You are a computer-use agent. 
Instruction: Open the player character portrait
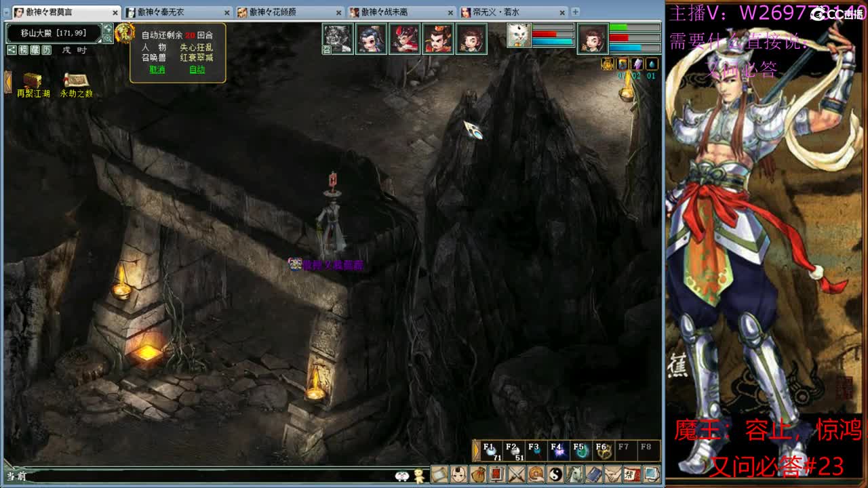pyautogui.click(x=593, y=39)
